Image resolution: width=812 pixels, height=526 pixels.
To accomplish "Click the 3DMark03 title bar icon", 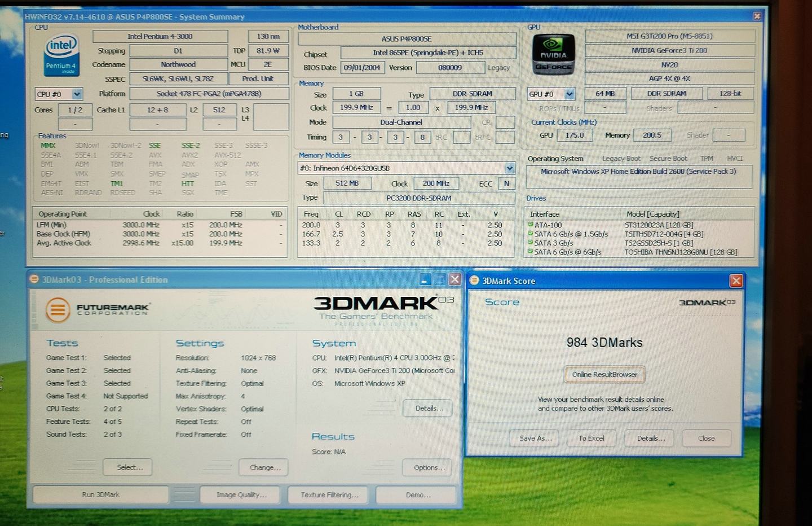I will click(34, 279).
